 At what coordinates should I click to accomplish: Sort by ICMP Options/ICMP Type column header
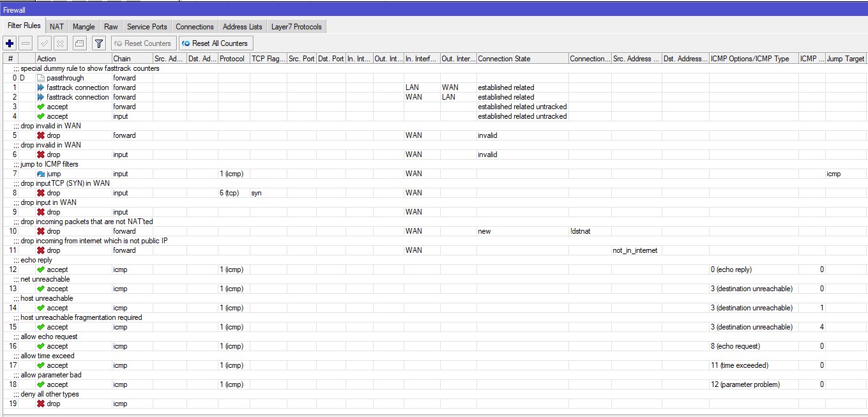tap(754, 58)
